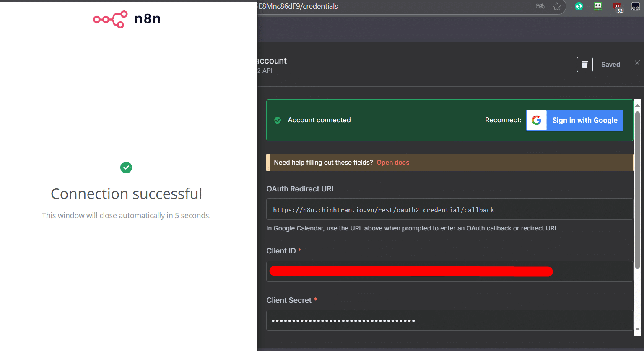Open the dark glasses extension icon
The image size is (644, 351).
(x=636, y=6)
